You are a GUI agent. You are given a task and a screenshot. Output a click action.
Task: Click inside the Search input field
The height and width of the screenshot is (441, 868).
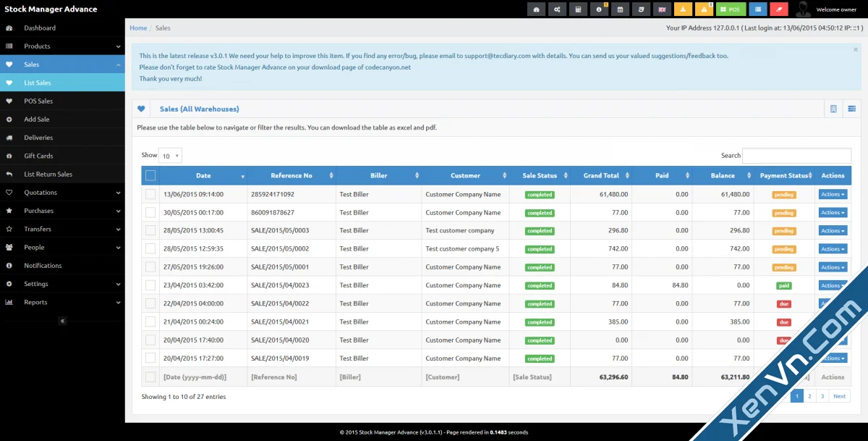(796, 155)
